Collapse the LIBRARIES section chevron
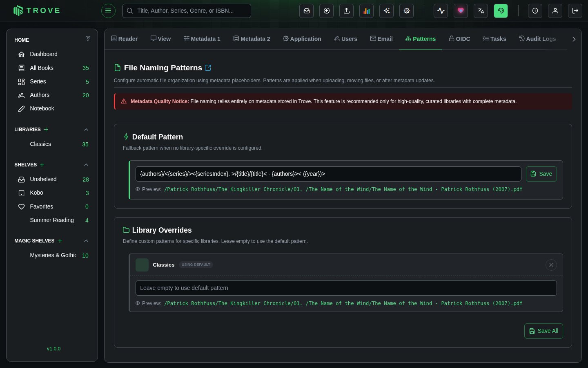This screenshot has width=588, height=368. click(x=86, y=130)
